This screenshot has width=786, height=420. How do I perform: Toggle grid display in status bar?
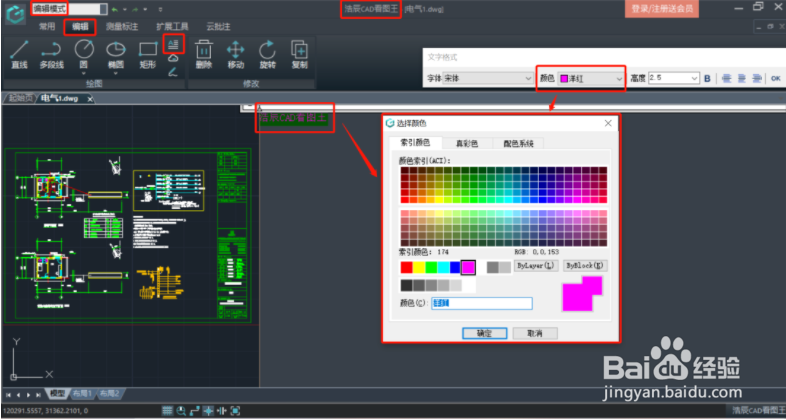pyautogui.click(x=167, y=410)
